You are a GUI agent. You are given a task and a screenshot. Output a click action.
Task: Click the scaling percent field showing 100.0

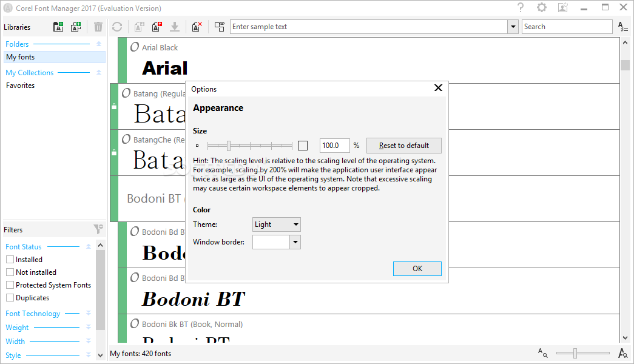(x=335, y=146)
